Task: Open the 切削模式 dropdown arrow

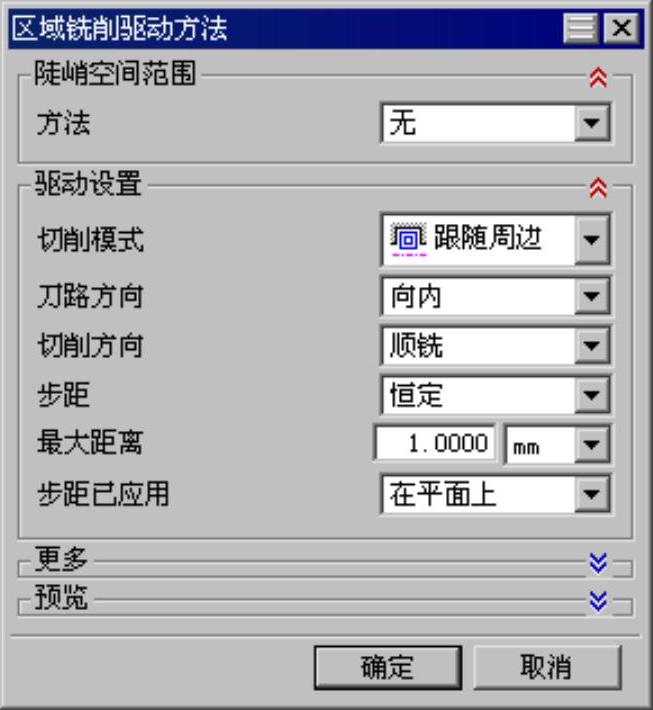Action: (x=592, y=240)
